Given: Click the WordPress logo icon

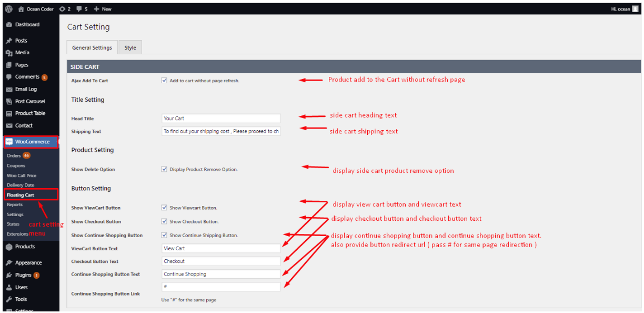Looking at the screenshot, I should pos(8,9).
